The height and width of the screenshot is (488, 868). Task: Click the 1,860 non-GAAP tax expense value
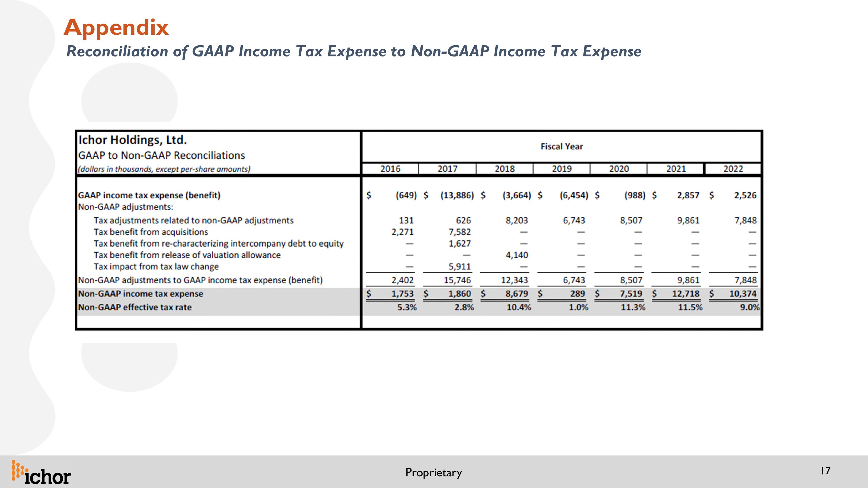pyautogui.click(x=459, y=294)
